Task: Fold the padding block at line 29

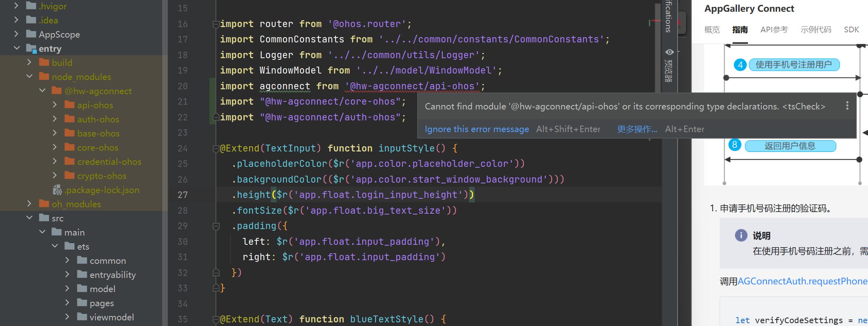Action: (216, 226)
